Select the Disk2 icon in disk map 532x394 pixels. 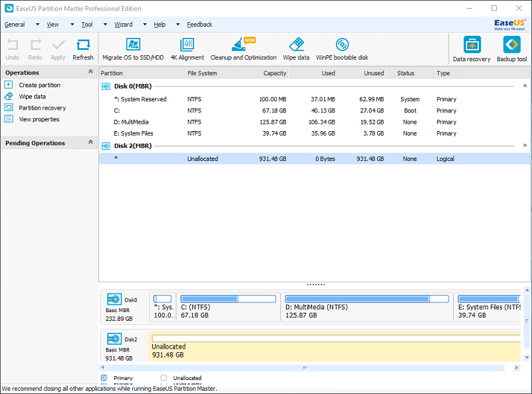114,339
